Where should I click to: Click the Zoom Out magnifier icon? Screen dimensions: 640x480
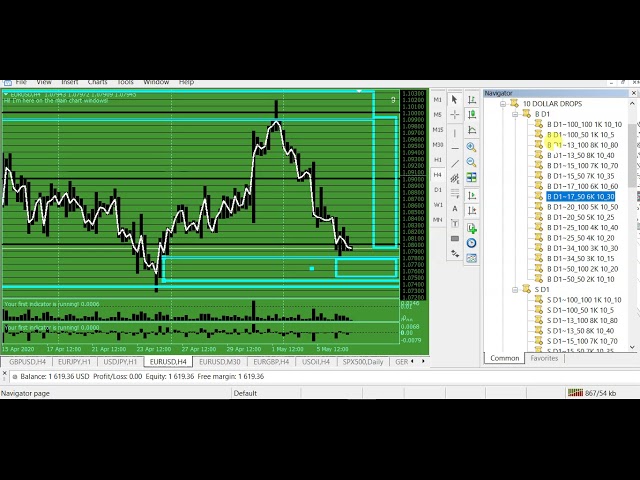click(472, 162)
